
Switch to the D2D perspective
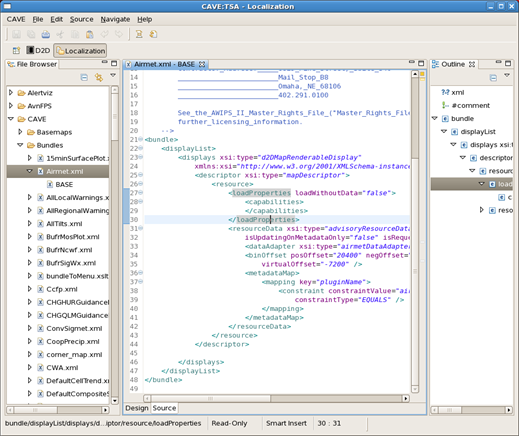pyautogui.click(x=38, y=51)
